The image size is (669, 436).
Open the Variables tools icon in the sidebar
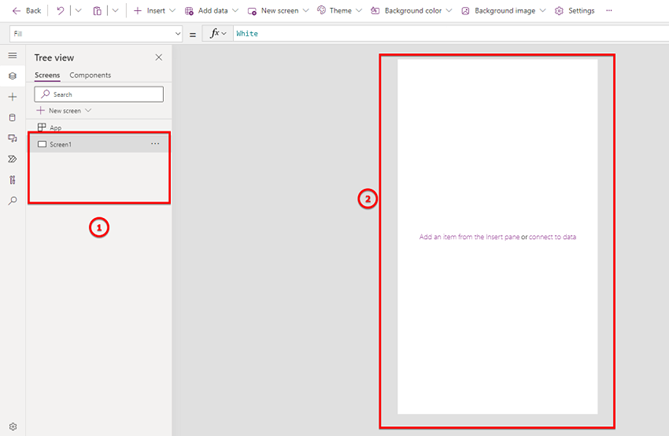pos(13,180)
